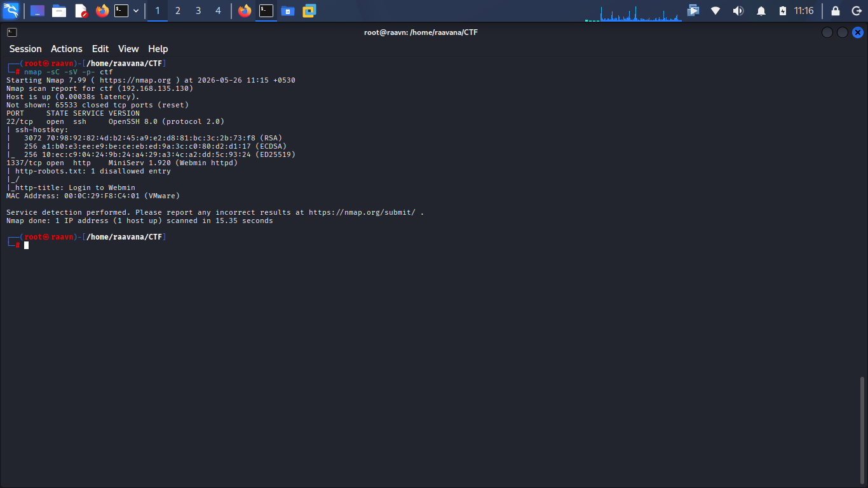Open the battery power manager icon
868x488 pixels.
point(783,11)
